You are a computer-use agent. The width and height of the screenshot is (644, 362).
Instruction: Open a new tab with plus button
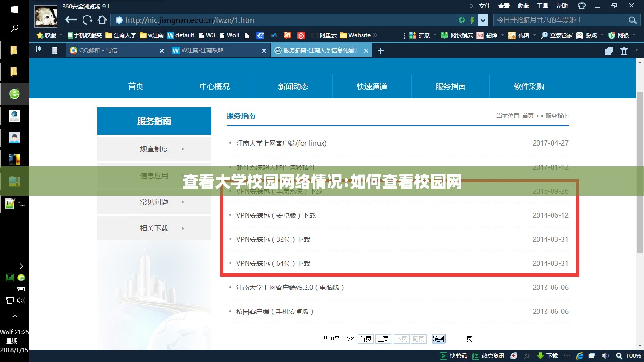[381, 50]
